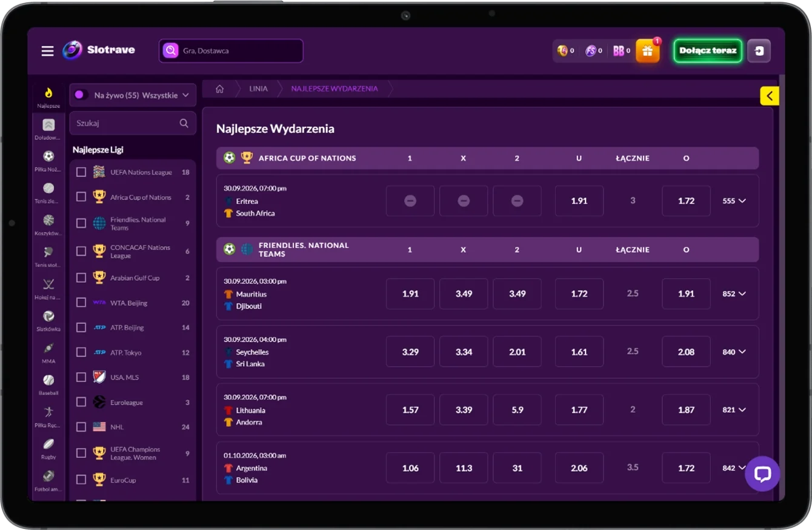The image size is (812, 530).
Task: Click the Slotrave logo
Action: [99, 50]
